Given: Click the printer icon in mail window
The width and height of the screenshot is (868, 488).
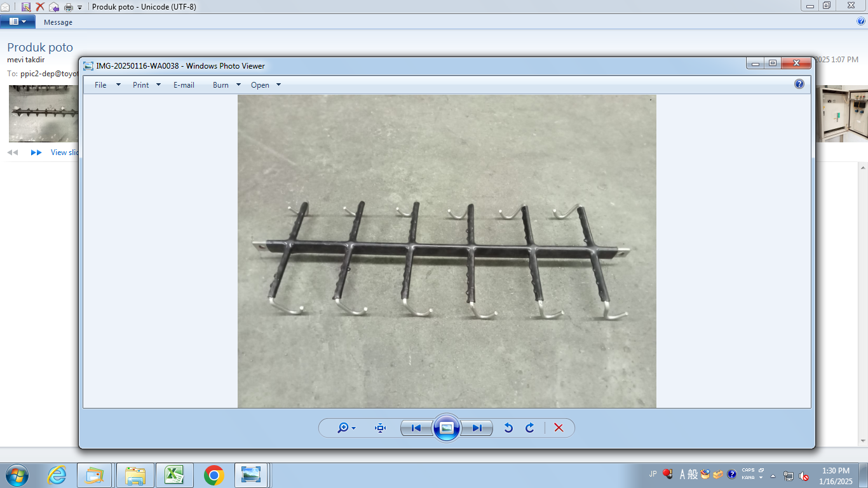Looking at the screenshot, I should (x=69, y=7).
